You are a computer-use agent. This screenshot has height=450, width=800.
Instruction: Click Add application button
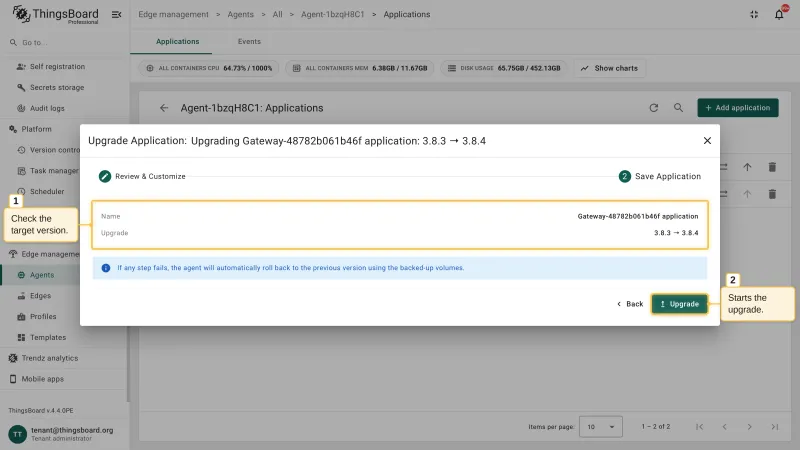(x=738, y=108)
